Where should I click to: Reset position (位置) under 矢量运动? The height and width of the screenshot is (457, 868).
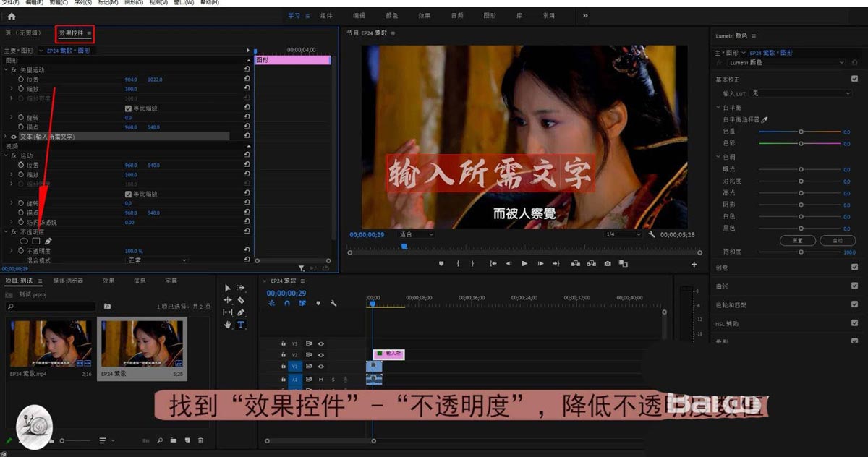(x=248, y=80)
